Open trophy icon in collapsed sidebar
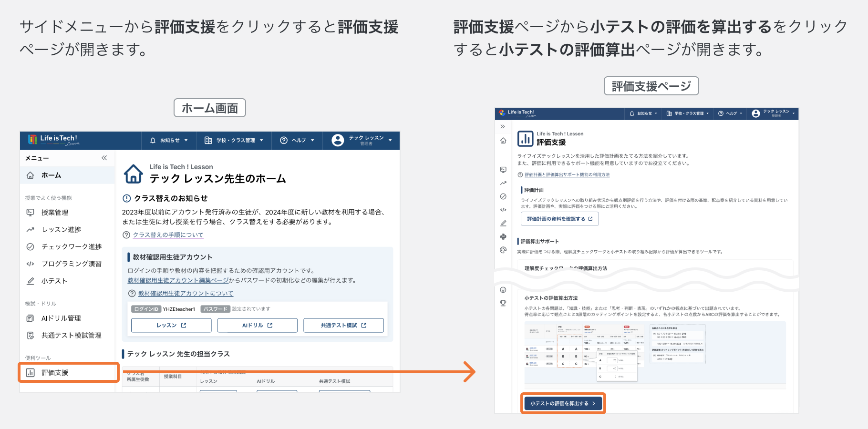Screen dimensions: 868x429 503,303
